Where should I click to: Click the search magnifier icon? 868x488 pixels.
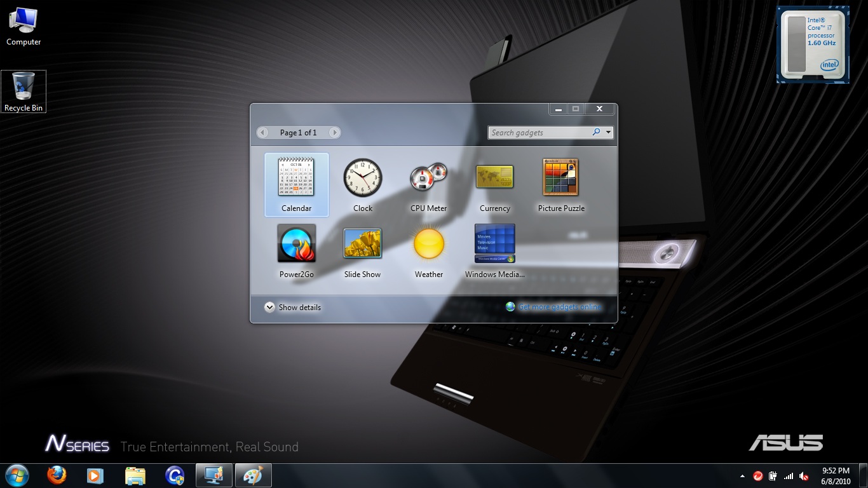click(x=596, y=132)
